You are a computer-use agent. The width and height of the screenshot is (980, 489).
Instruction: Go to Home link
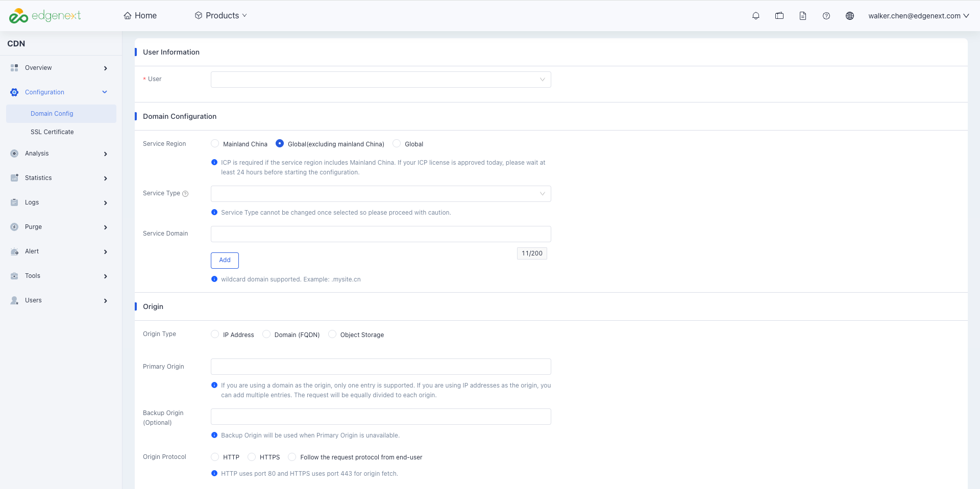(x=140, y=16)
